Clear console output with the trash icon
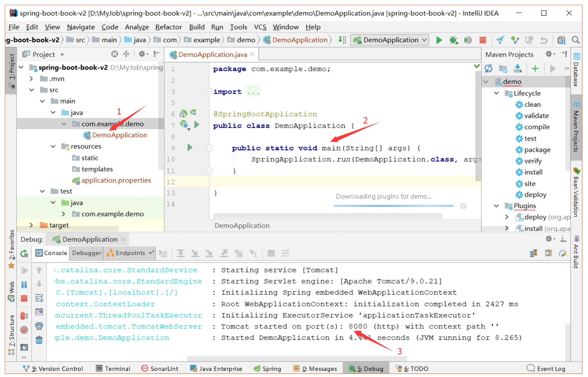The height and width of the screenshot is (377, 588). pyautogui.click(x=39, y=340)
